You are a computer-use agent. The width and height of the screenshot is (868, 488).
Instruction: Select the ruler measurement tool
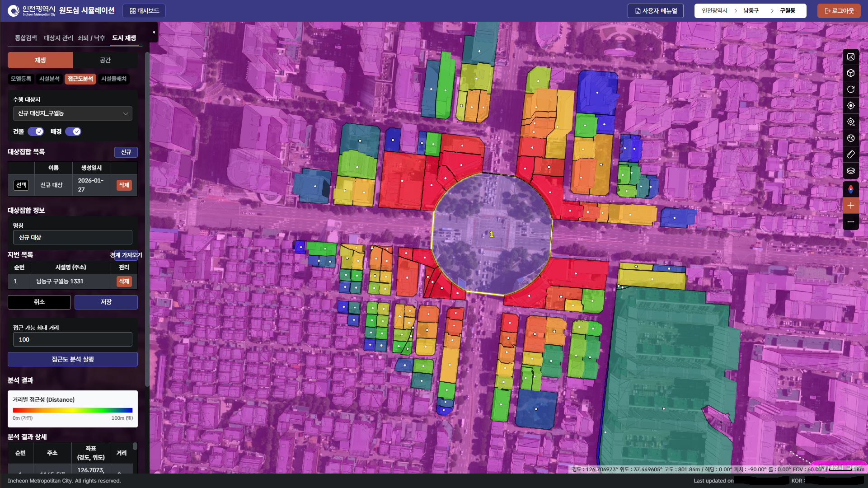point(850,155)
